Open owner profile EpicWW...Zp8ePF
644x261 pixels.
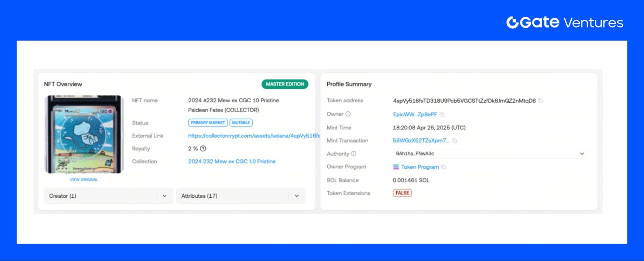[415, 114]
